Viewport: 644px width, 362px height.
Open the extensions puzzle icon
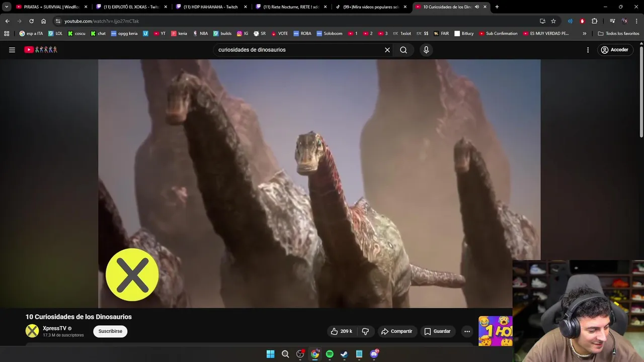click(x=595, y=21)
